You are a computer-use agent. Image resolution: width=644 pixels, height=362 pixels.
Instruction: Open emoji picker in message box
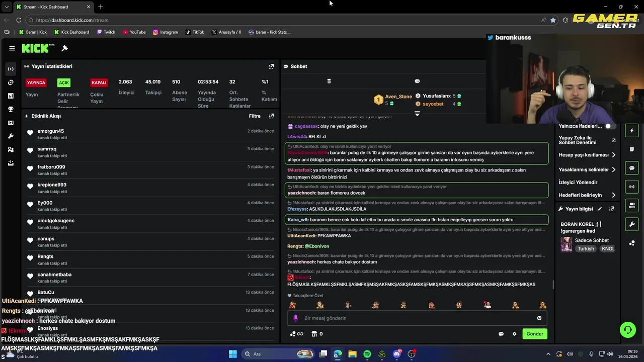539,318
